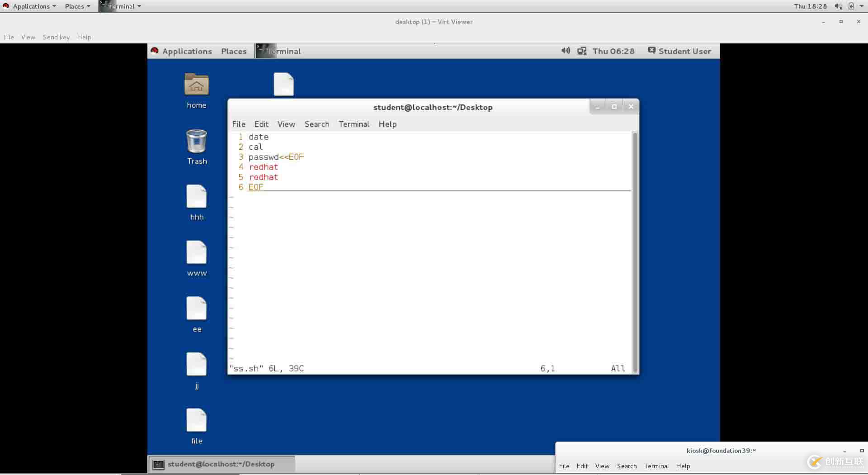Expand the host Places dropdown menu
Viewport: 868px width, 475px height.
[x=77, y=6]
